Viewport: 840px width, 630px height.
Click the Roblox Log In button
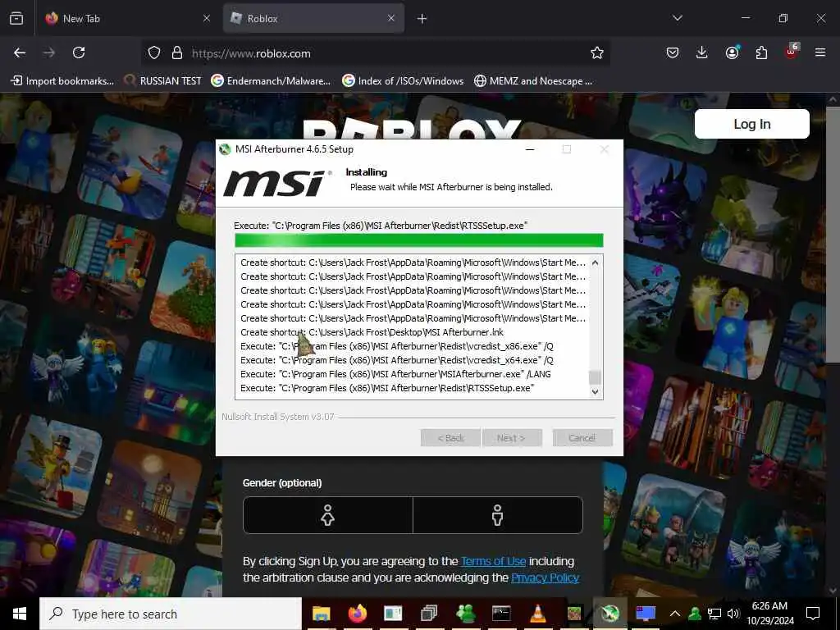751,124
